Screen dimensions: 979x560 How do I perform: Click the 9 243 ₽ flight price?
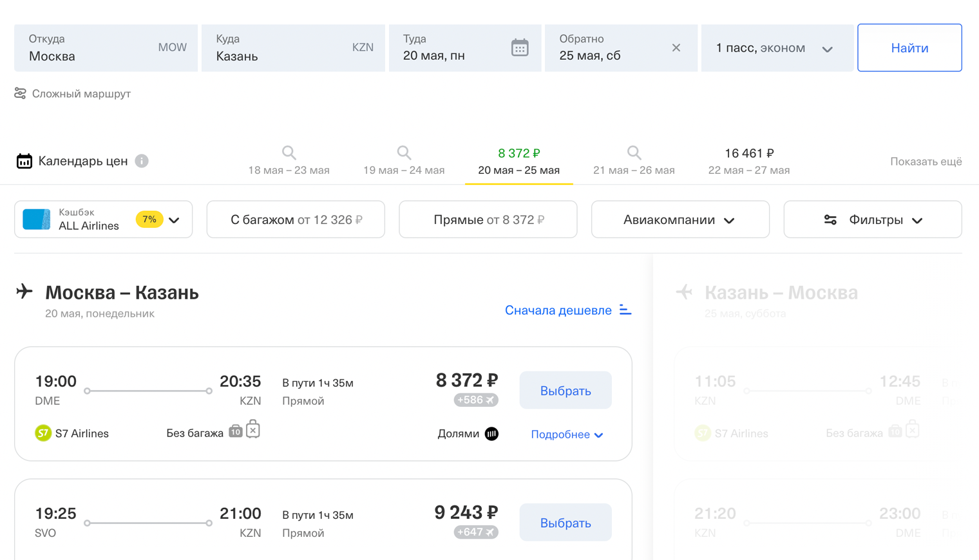click(466, 513)
